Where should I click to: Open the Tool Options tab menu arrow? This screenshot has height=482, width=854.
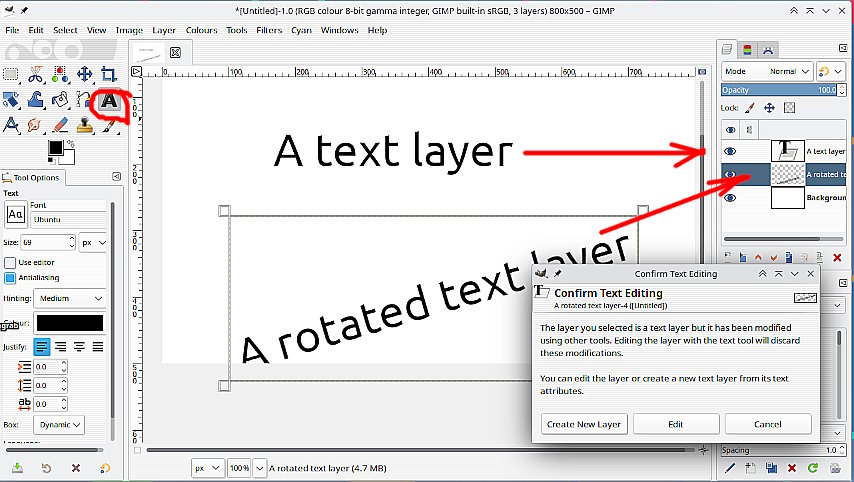[117, 176]
